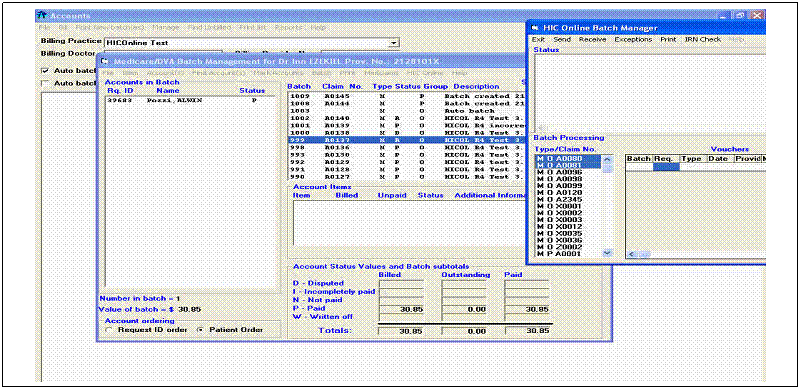Viewport: 801px width, 390px height.
Task: Click the Medicare/DVA Batch Management window icon
Action: point(104,62)
